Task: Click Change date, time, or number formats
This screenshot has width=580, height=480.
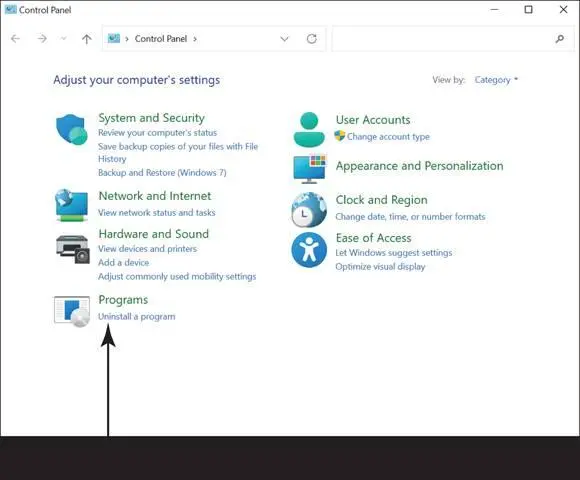Action: click(x=410, y=217)
